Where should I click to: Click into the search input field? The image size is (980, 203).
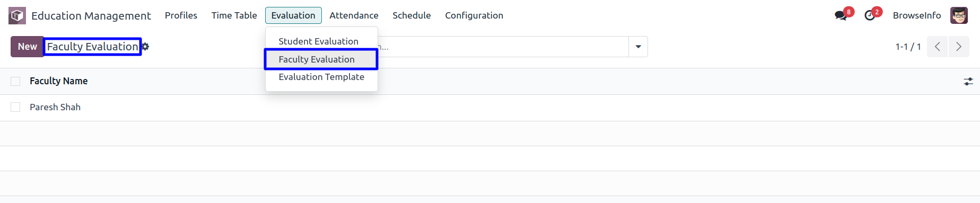click(503, 47)
